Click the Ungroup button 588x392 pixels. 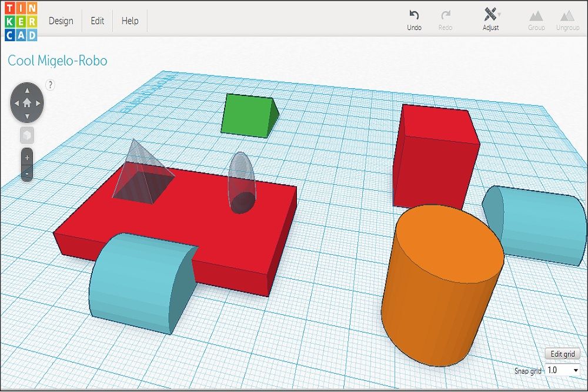coord(567,20)
